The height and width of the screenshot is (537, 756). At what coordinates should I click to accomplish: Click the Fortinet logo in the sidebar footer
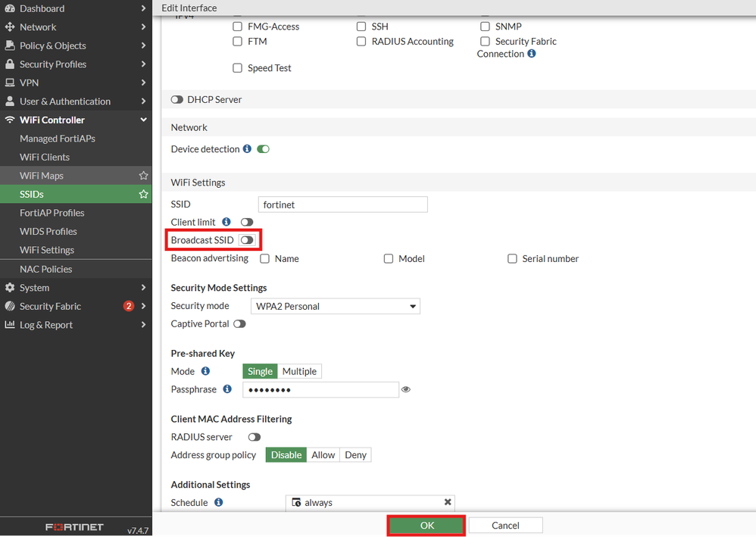click(x=74, y=527)
